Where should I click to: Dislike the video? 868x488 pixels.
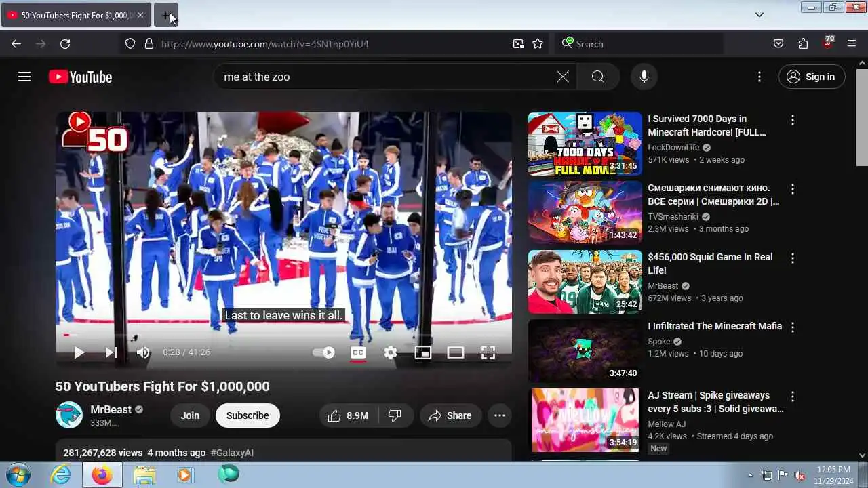click(395, 415)
